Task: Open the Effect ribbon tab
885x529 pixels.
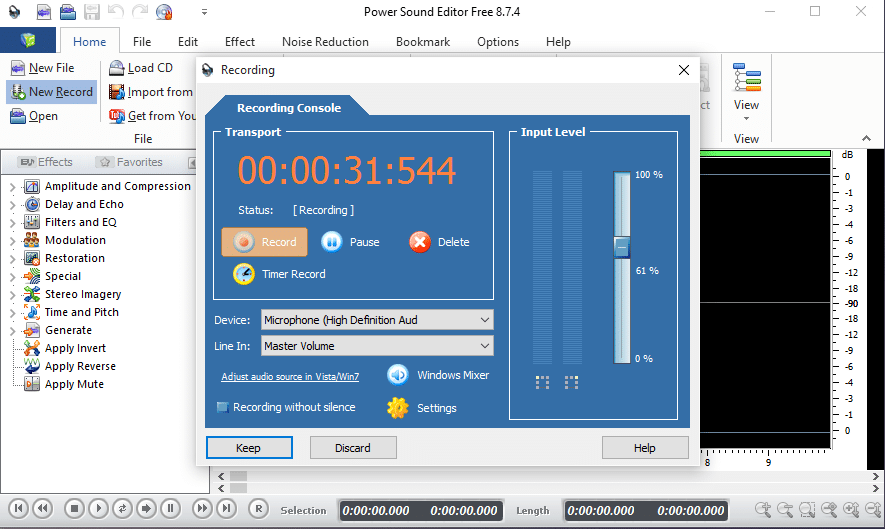Action: (239, 42)
